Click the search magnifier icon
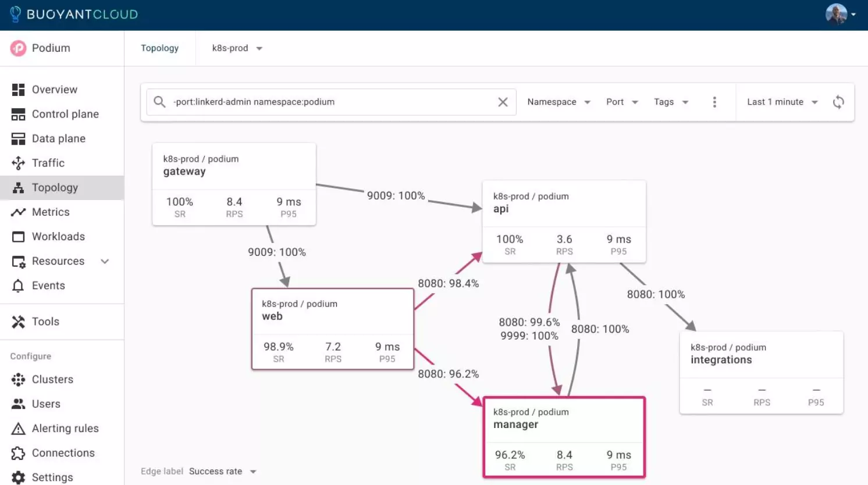This screenshot has height=485, width=868. tap(159, 102)
